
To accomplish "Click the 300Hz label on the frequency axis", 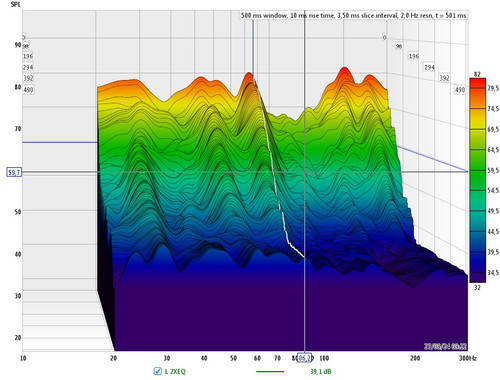I will pos(468,358).
